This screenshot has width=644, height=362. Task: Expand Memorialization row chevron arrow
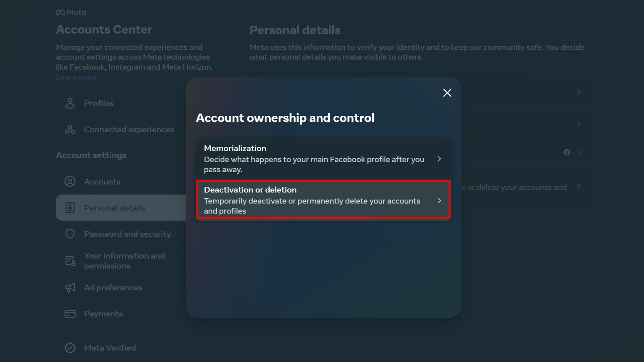pyautogui.click(x=439, y=159)
